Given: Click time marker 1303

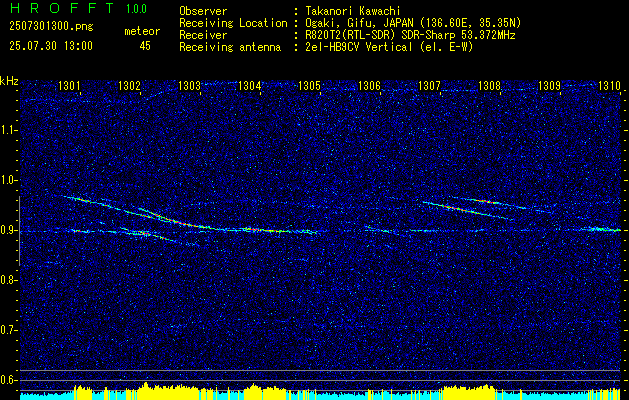Looking at the screenshot, I should pos(189,85).
